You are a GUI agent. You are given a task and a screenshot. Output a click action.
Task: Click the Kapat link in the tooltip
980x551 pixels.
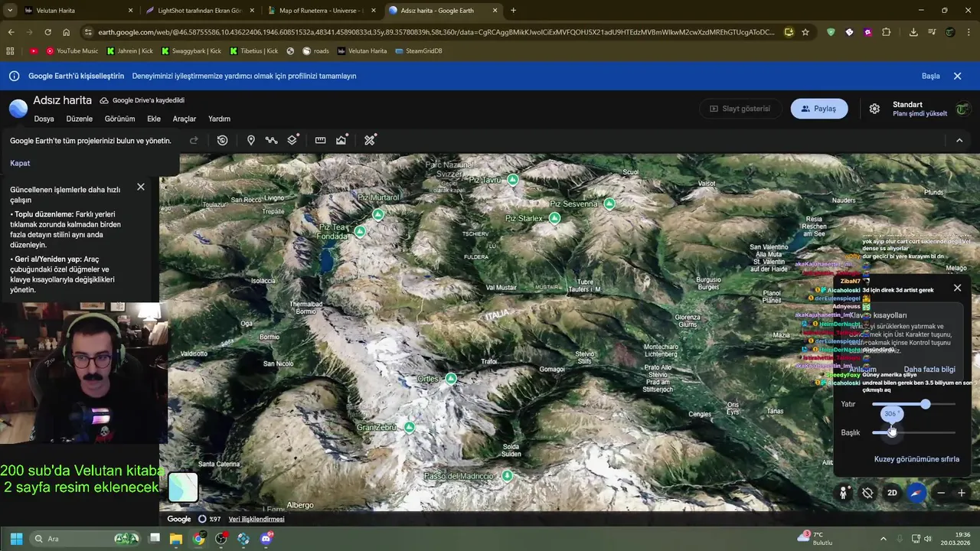[20, 163]
